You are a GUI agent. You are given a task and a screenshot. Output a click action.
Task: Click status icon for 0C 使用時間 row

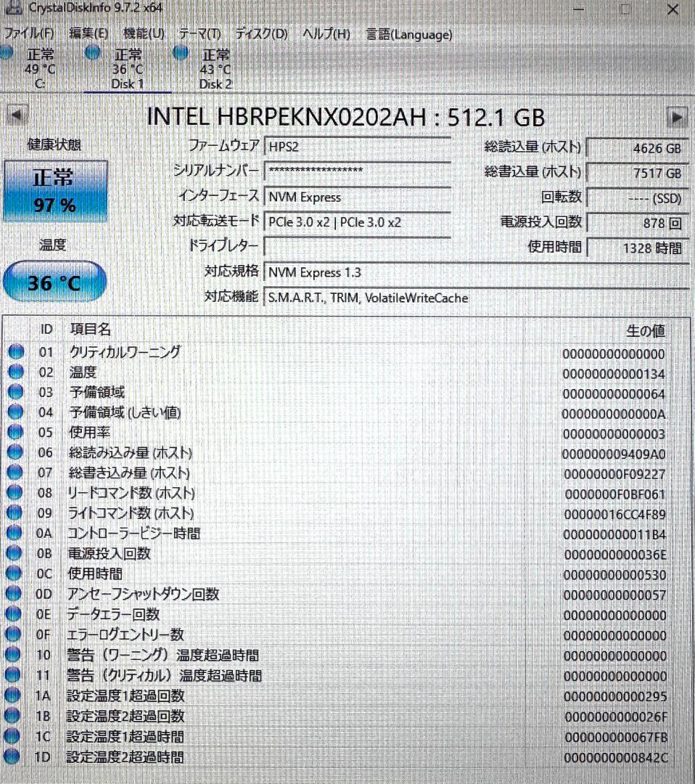14,573
